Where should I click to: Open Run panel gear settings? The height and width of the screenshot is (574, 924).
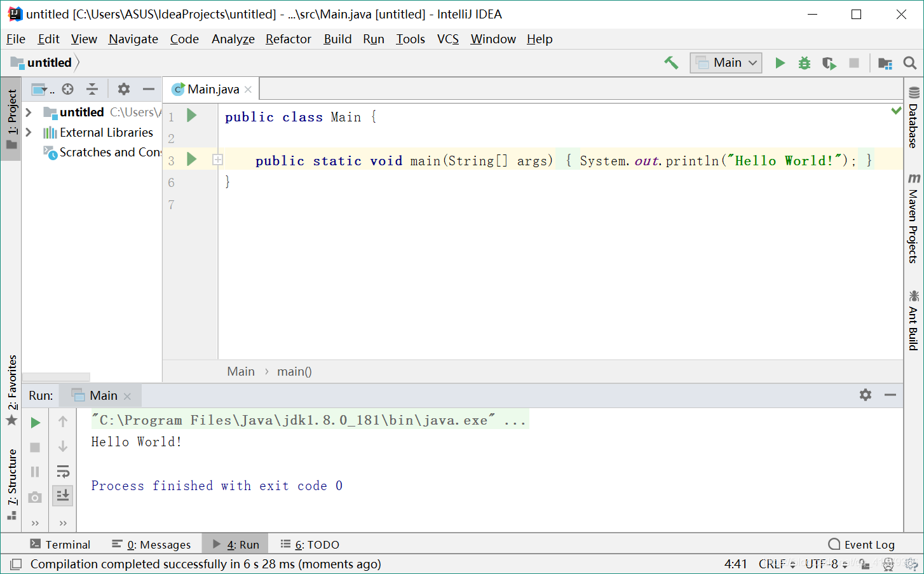(866, 395)
